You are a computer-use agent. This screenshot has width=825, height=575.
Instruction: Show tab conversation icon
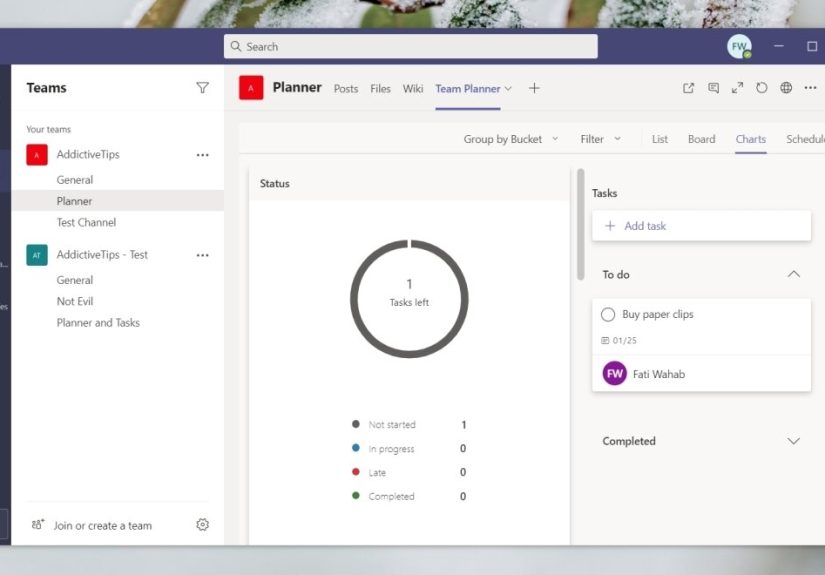pos(713,88)
